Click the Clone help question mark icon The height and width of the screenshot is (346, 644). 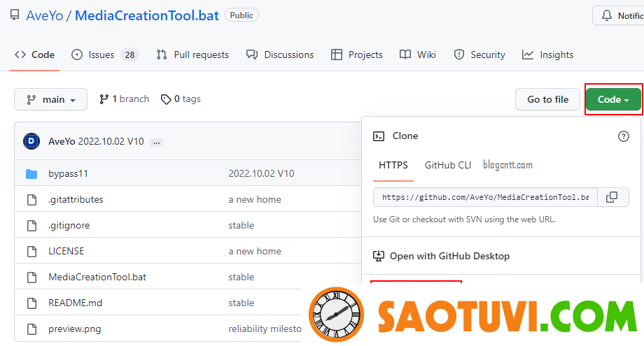(x=624, y=136)
